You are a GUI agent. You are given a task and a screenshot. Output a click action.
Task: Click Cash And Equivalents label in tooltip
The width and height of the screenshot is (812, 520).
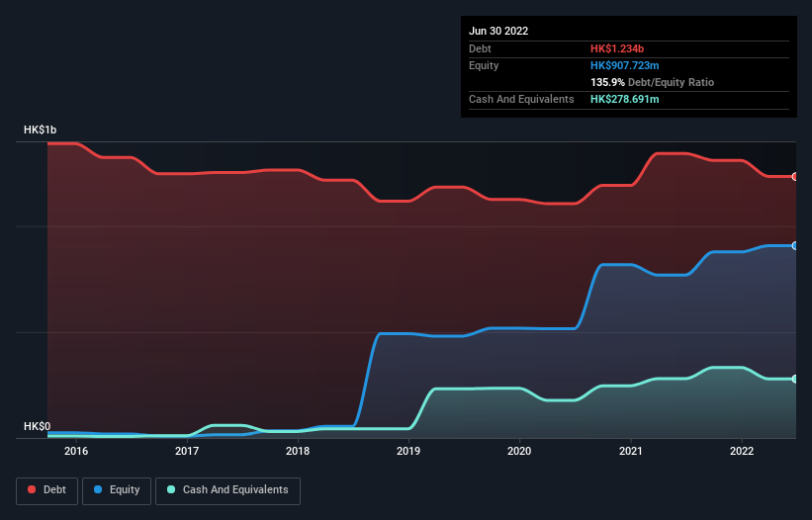(x=521, y=99)
